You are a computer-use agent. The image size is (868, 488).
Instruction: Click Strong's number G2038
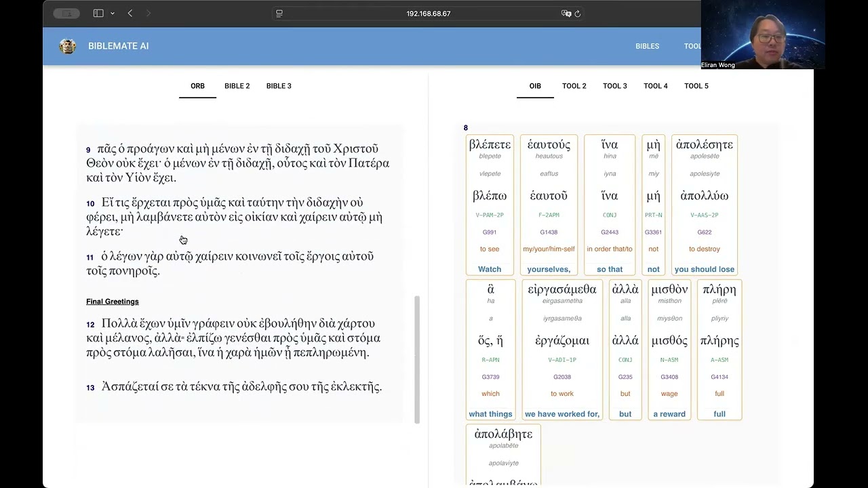[562, 377]
